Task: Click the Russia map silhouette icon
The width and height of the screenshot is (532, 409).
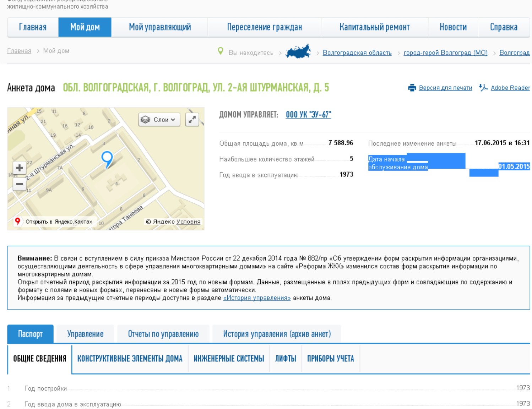Action: tap(298, 52)
